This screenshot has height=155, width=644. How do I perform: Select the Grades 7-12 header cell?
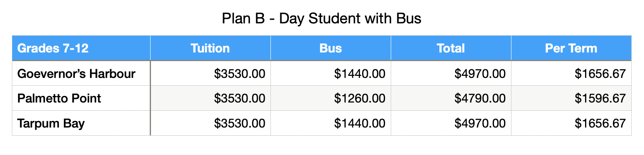click(x=81, y=48)
